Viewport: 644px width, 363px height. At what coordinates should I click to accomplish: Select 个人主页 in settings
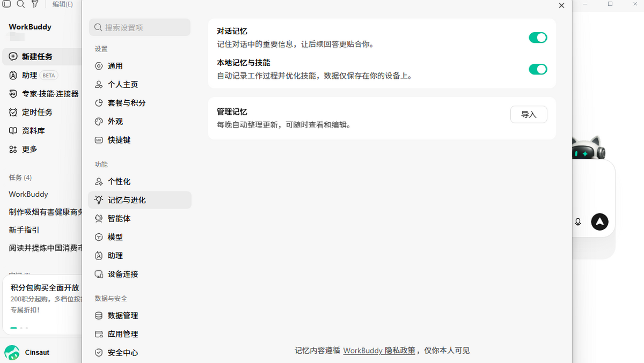tap(140, 85)
